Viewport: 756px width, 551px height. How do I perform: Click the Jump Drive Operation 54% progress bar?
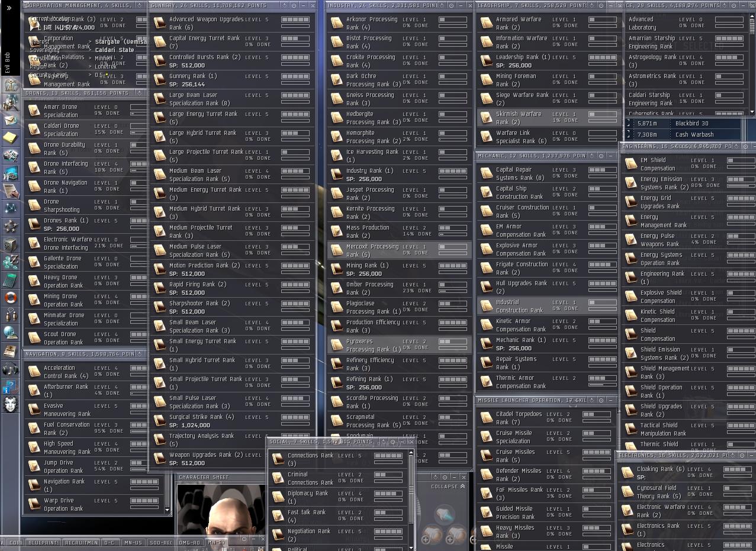tap(139, 469)
